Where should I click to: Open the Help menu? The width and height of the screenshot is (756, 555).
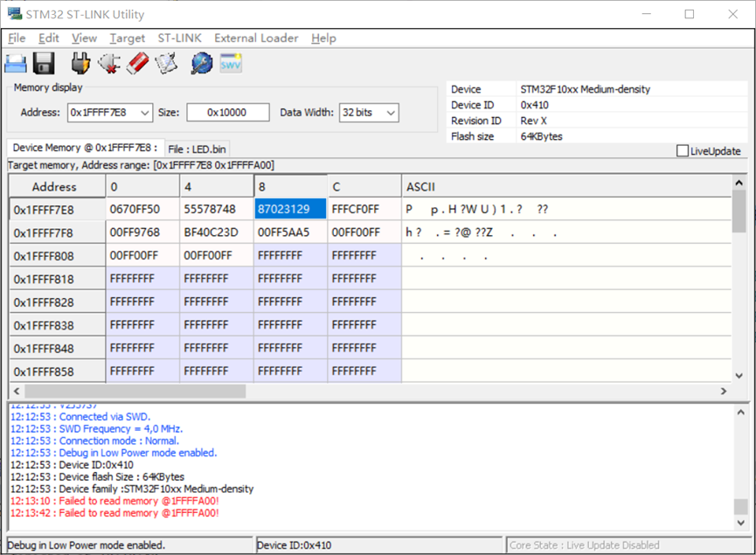pyautogui.click(x=323, y=38)
